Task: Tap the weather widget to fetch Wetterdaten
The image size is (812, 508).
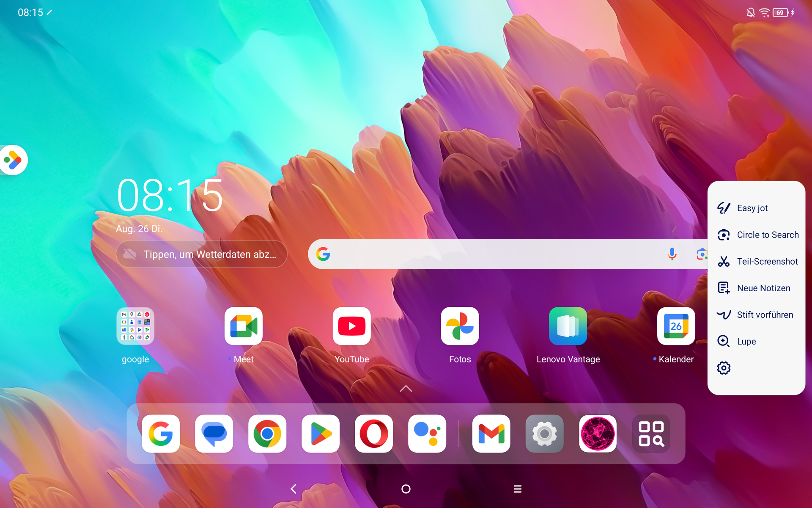Action: pos(202,254)
